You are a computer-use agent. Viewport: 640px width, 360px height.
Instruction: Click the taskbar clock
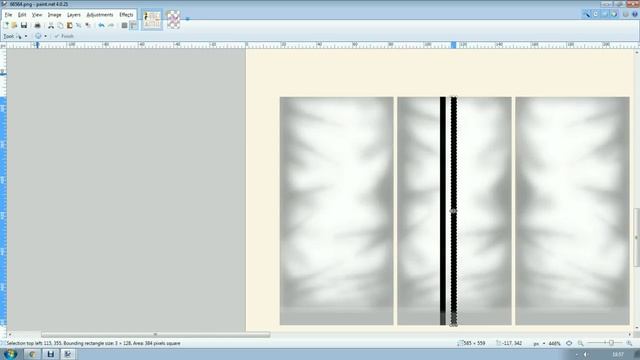coord(618,354)
